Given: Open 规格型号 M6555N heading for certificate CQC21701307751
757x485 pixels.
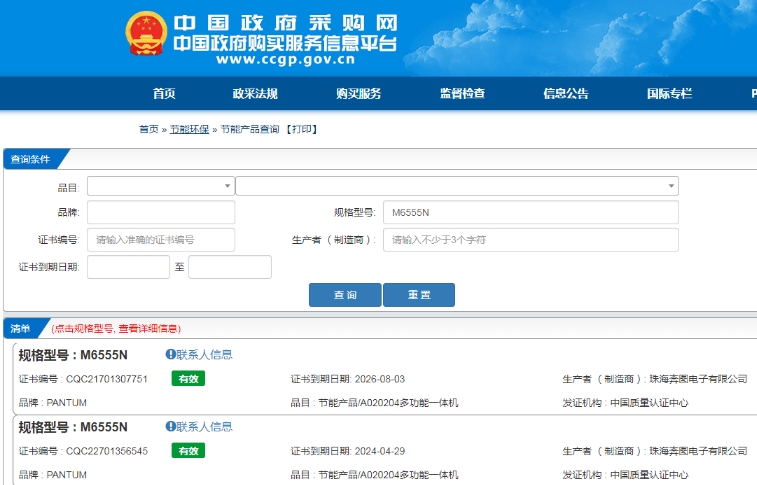Looking at the screenshot, I should pos(73,355).
